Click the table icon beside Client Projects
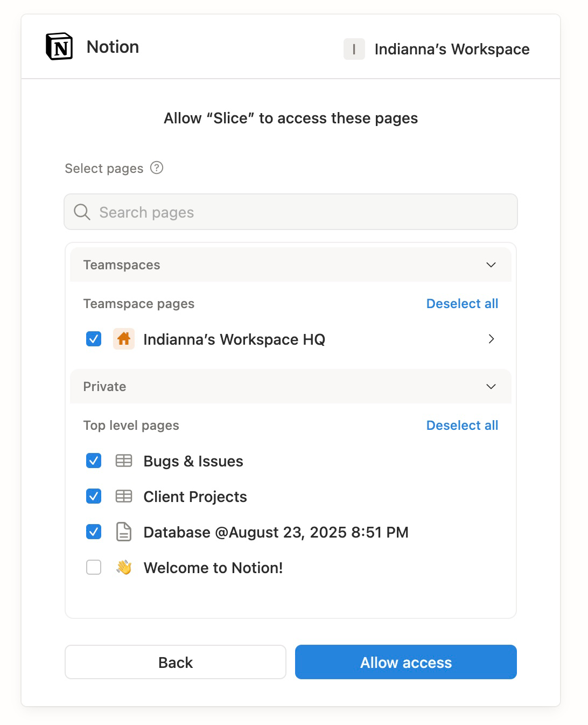The image size is (588, 725). point(124,496)
